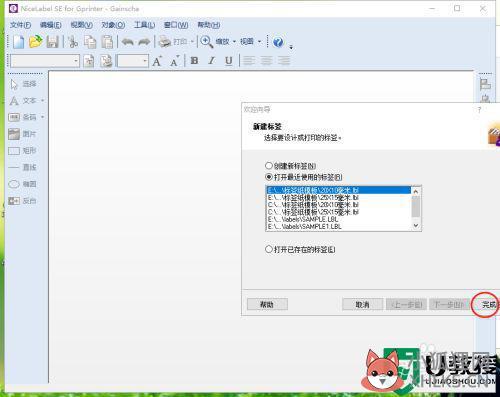Select E:\...\标签纸模板\25X15毫米.lbl in list
The height and width of the screenshot is (397, 500).
[339, 197]
